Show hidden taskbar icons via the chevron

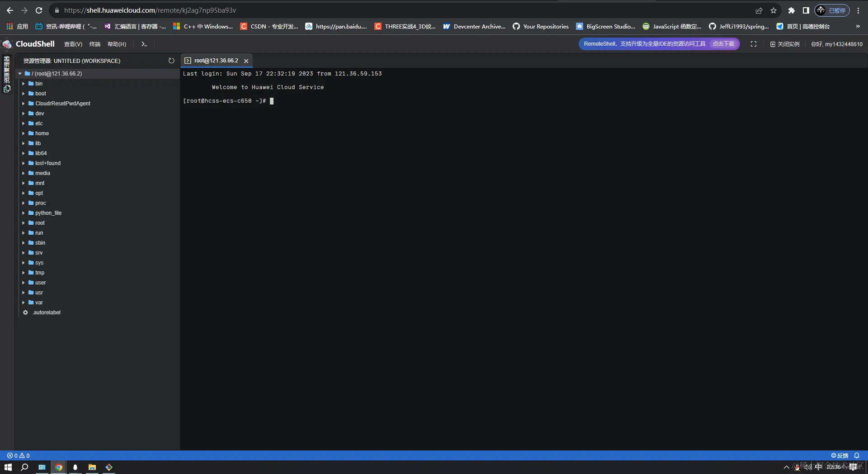point(786,467)
